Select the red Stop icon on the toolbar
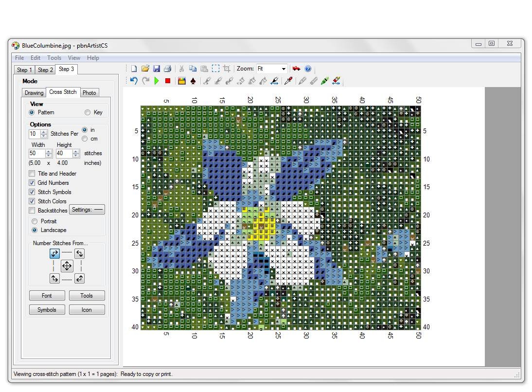The image size is (532, 392). click(x=168, y=80)
